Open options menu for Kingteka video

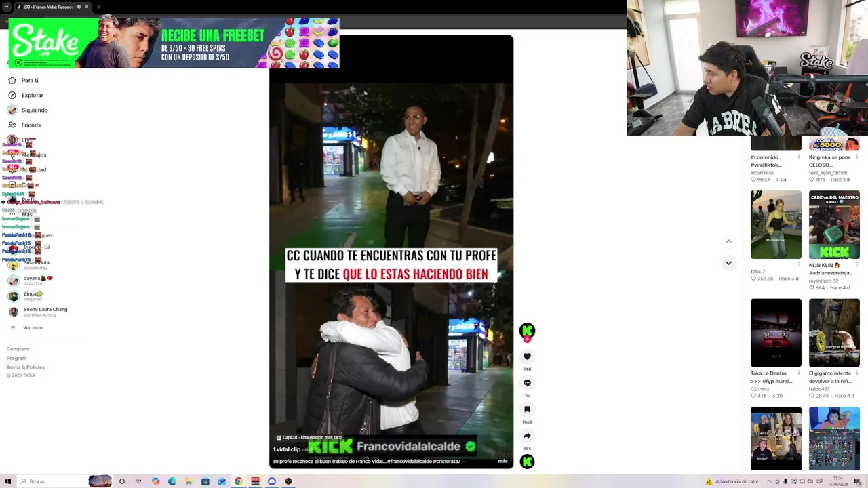[x=857, y=157]
